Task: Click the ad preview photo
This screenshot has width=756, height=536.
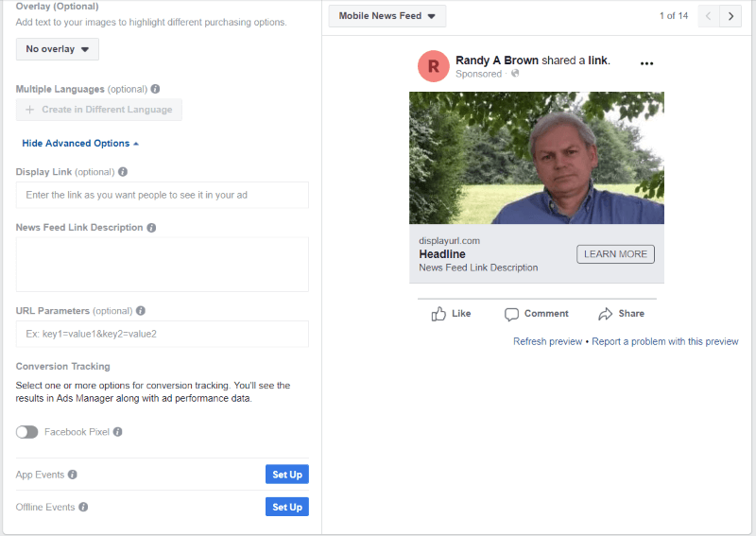Action: [537, 158]
